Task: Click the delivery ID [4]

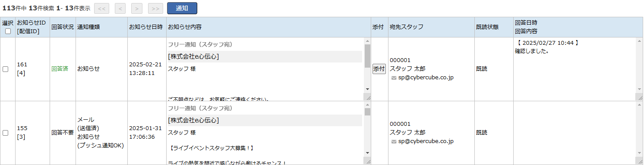Action: (21, 73)
